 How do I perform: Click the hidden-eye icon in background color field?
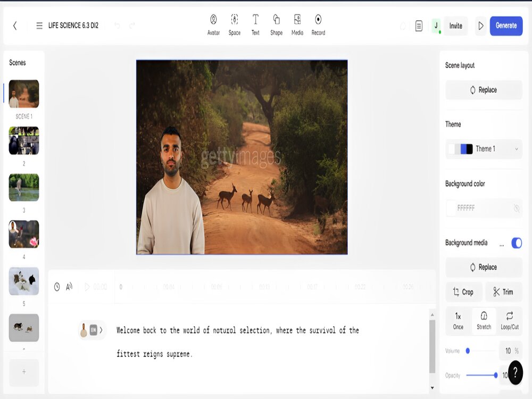(x=517, y=208)
